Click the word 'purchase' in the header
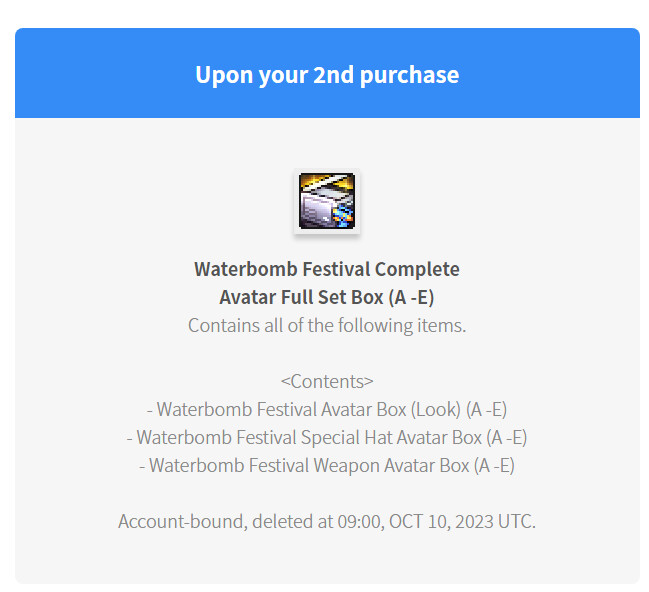 click(409, 76)
